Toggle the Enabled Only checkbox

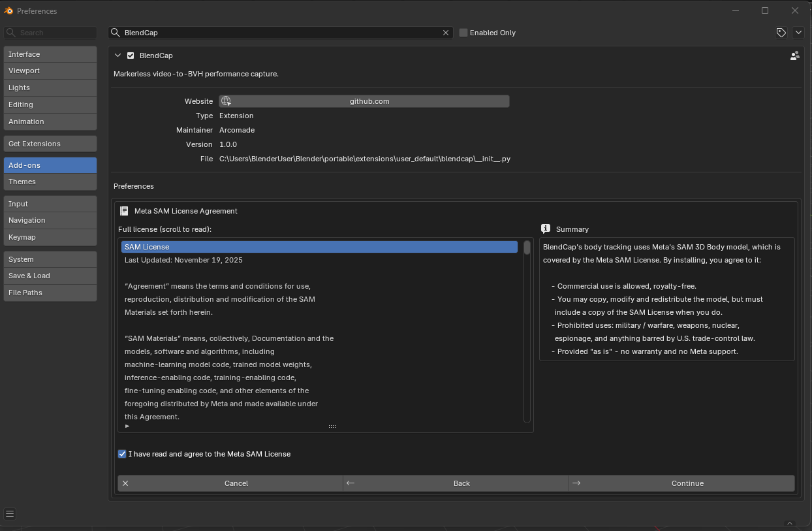click(463, 33)
